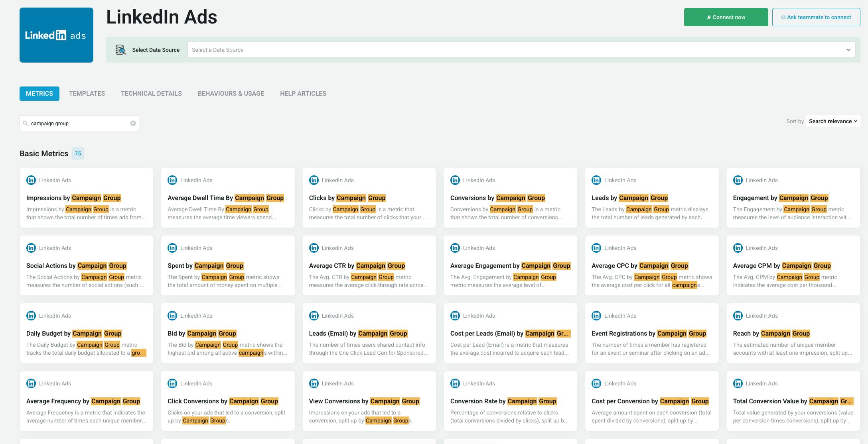The height and width of the screenshot is (444, 868).
Task: Click LinkedIn icon on Click Conversions card
Action: [172, 383]
